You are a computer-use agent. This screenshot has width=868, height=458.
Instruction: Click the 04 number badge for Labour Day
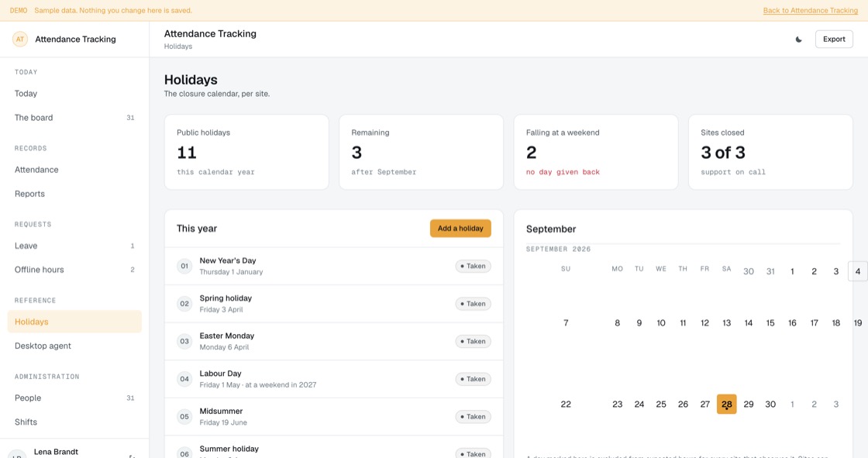click(x=184, y=380)
